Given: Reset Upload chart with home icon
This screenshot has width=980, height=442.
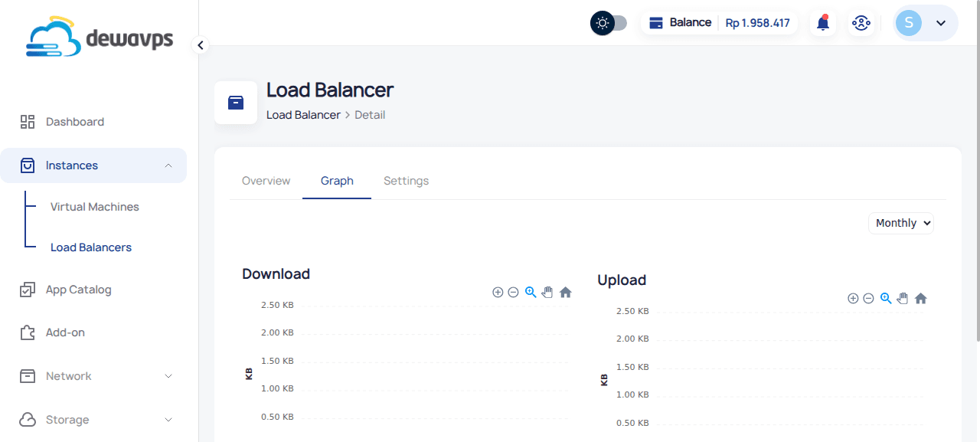Looking at the screenshot, I should (921, 298).
